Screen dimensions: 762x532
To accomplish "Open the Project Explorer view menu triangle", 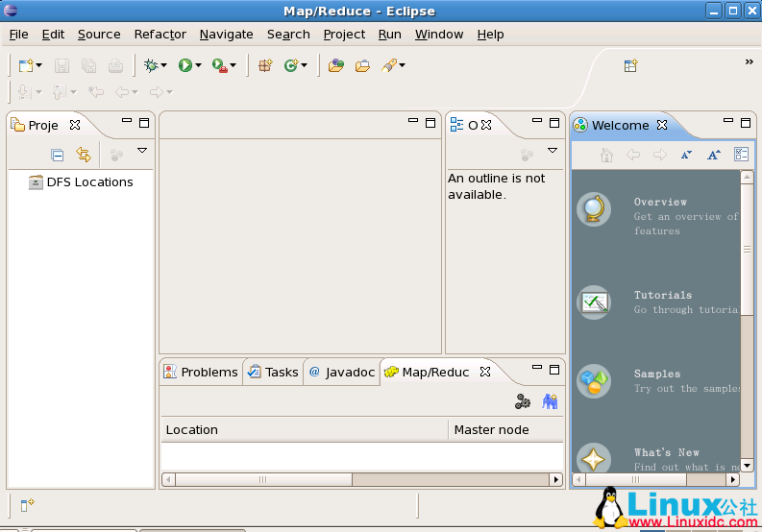I will pyautogui.click(x=142, y=151).
